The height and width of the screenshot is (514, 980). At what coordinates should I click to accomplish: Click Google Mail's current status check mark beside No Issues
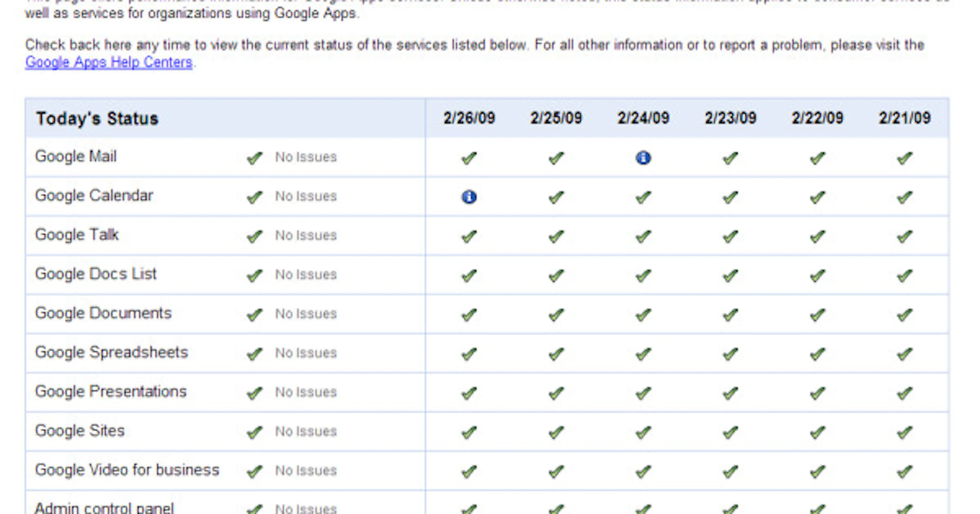pos(254,157)
